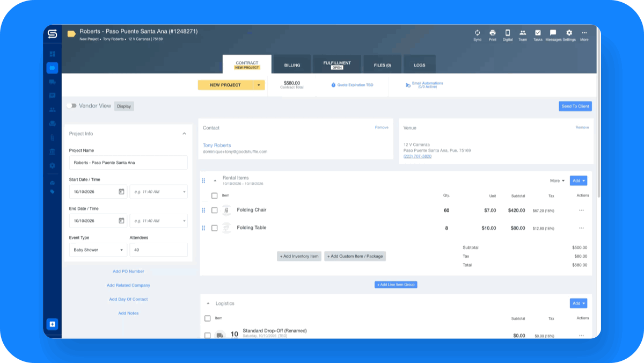
Task: Toggle the Vendor View switch
Action: [71, 106]
